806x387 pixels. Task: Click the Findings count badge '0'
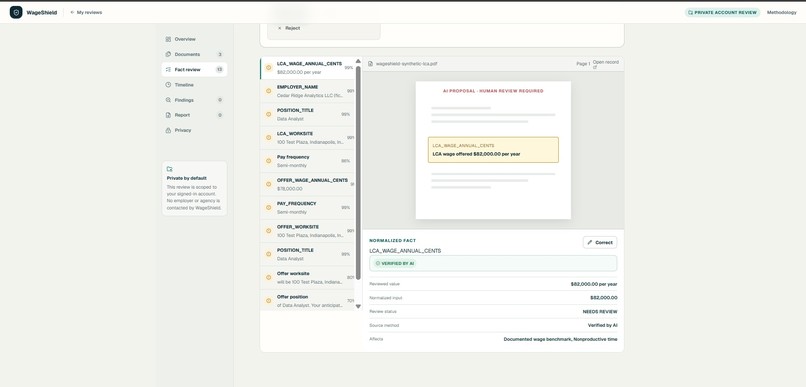(x=219, y=100)
